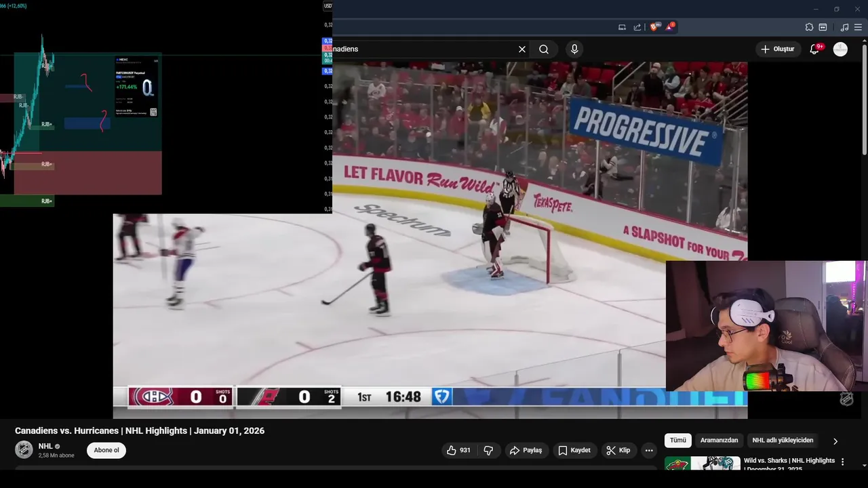868x488 pixels.
Task: Click the Klip scissors button
Action: pyautogui.click(x=618, y=450)
